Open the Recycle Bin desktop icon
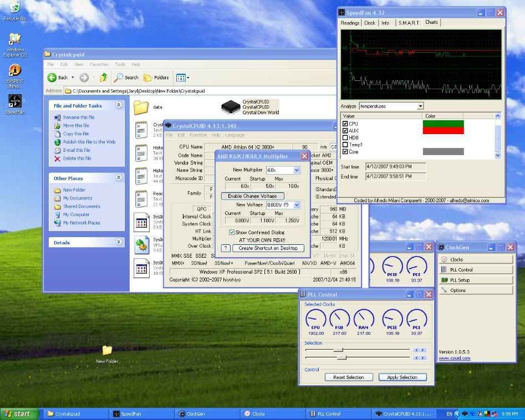This screenshot has width=525, height=420. (x=15, y=8)
